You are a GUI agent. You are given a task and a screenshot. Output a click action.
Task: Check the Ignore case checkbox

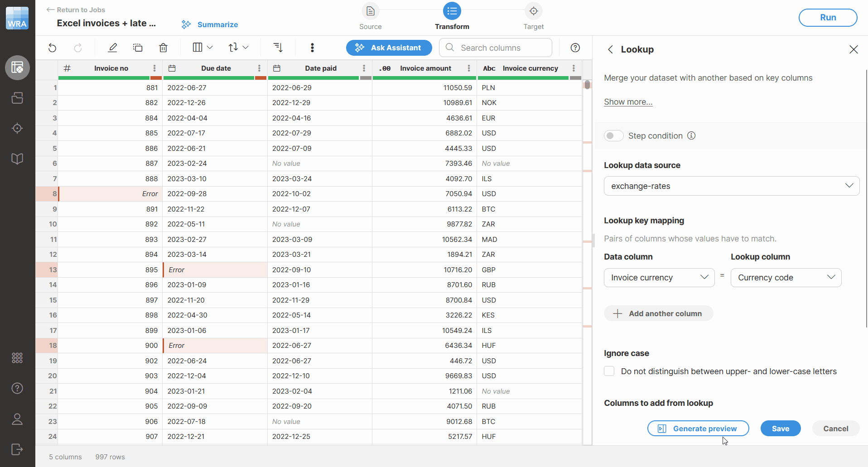609,371
